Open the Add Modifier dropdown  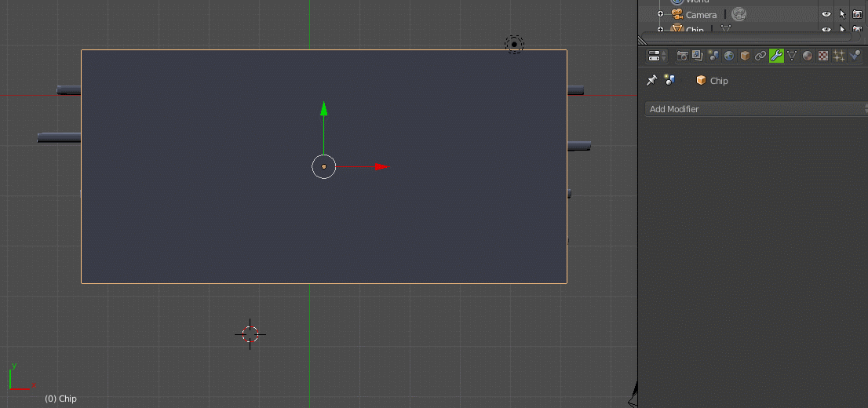[x=757, y=109]
